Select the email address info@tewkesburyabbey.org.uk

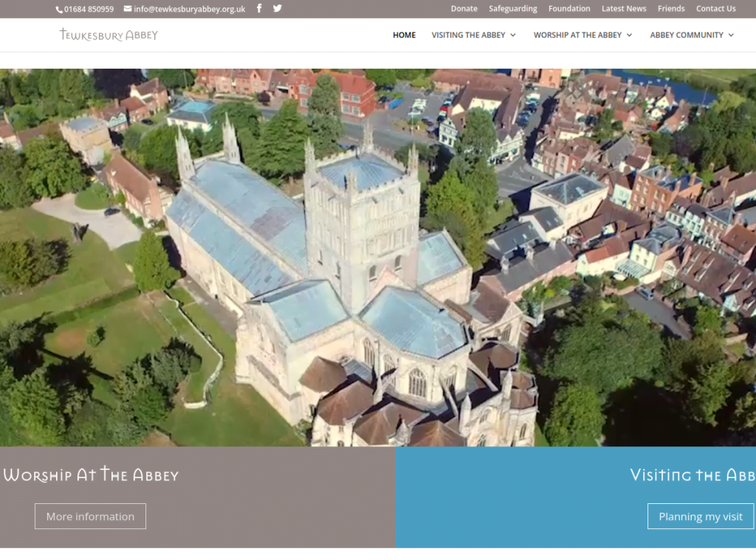tap(188, 9)
